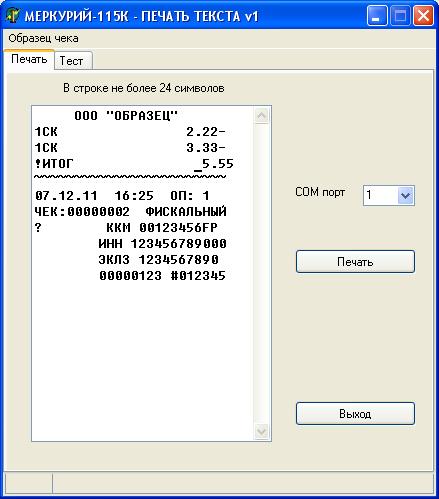Click the COM порт combo box value
The width and height of the screenshot is (439, 499).
(x=381, y=195)
